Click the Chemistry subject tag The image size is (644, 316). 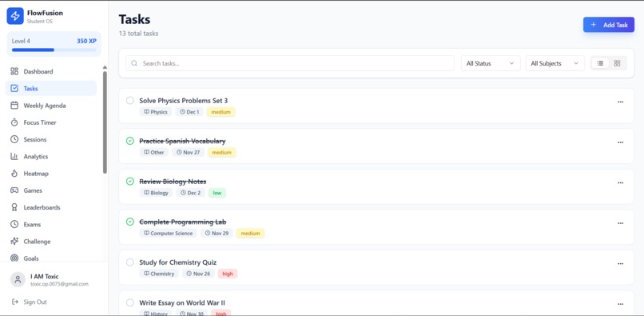159,274
